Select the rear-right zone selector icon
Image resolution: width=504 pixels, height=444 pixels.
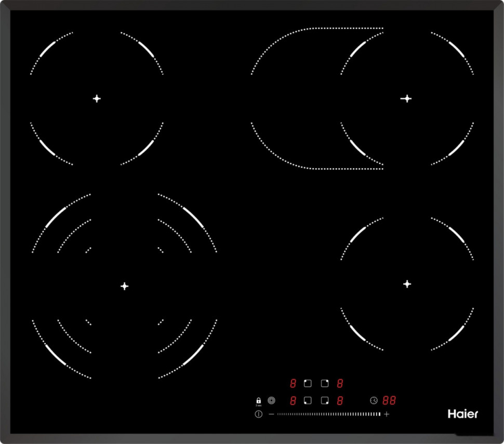tap(325, 384)
